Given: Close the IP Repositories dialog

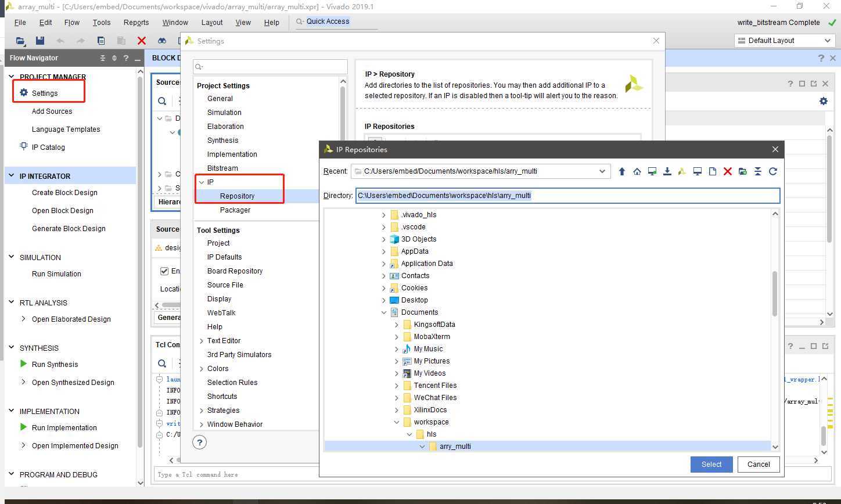Looking at the screenshot, I should coord(775,149).
